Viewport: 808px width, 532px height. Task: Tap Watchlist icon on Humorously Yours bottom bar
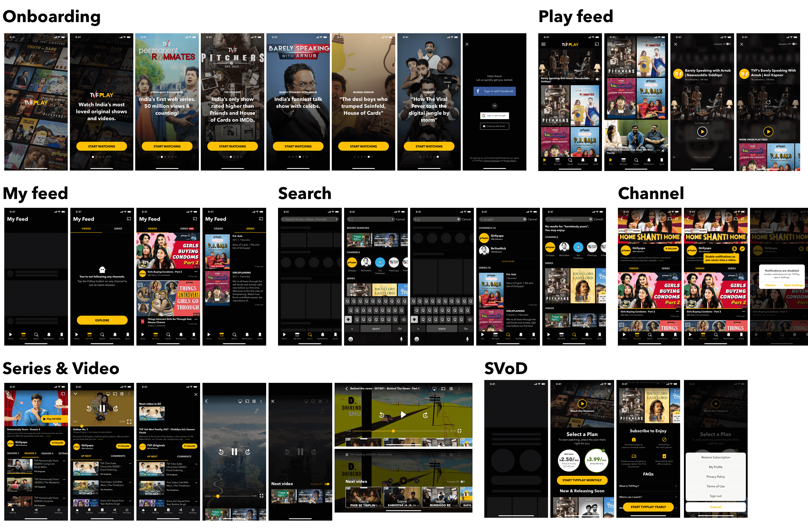coord(13,510)
